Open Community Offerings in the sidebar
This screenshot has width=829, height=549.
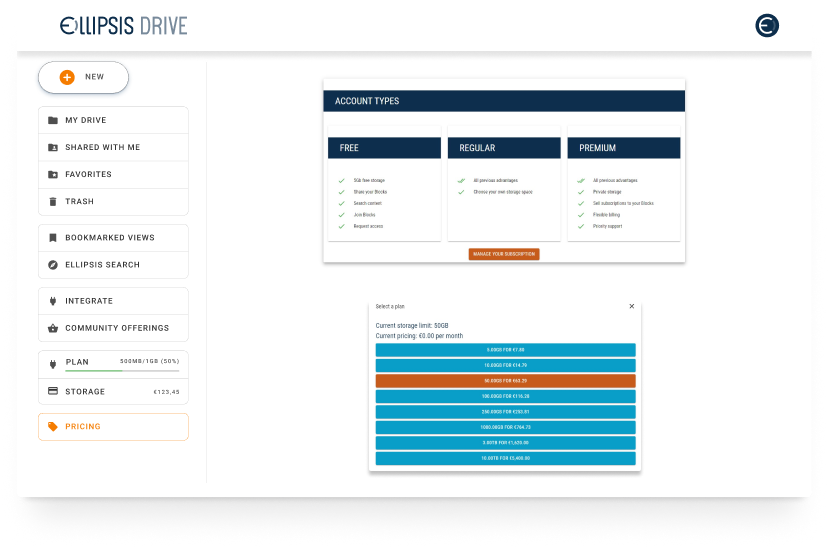point(113,328)
